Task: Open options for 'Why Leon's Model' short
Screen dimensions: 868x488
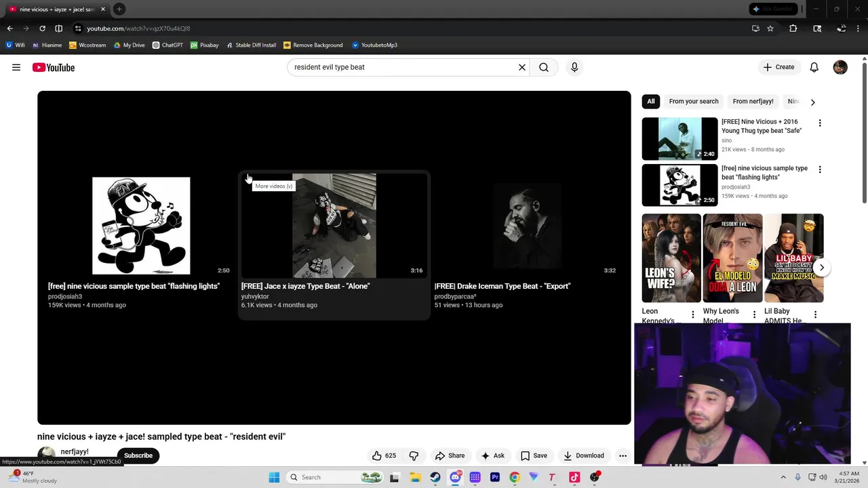Action: point(754,314)
